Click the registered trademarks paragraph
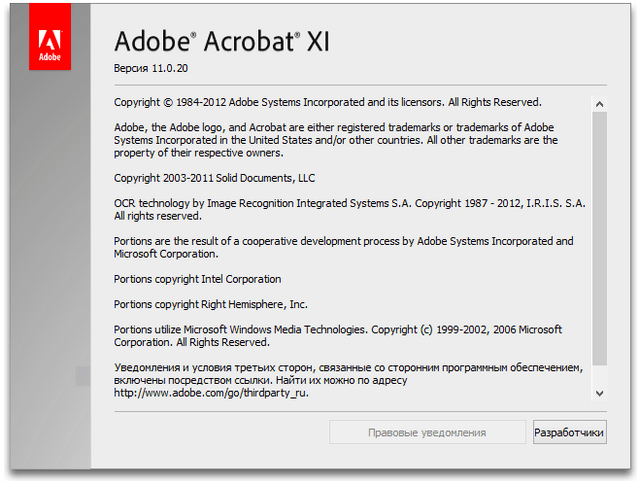The height and width of the screenshot is (484, 640). pos(335,140)
